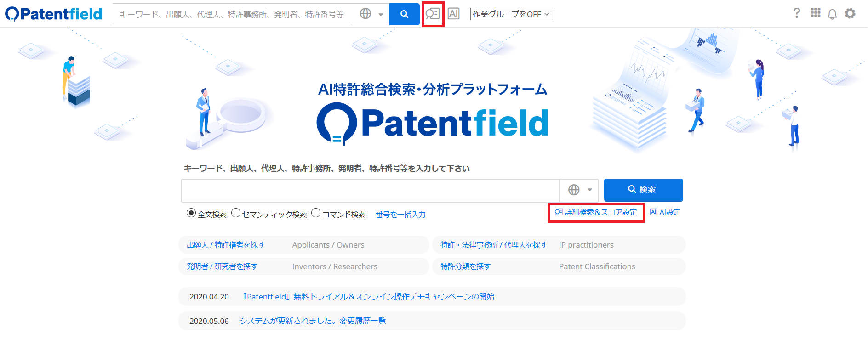This screenshot has height=339, width=868.
Task: Open the apps grid icon
Action: pyautogui.click(x=816, y=13)
